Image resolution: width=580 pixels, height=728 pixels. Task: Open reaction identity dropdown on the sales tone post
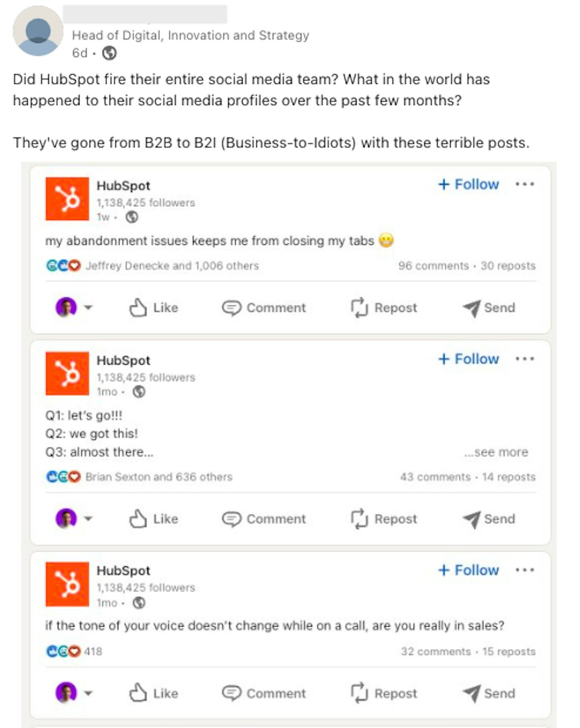[89, 694]
